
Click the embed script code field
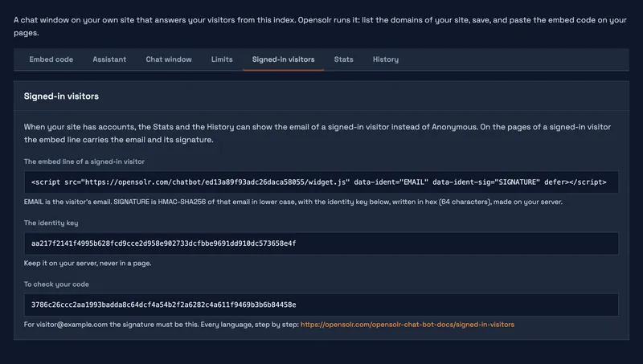pyautogui.click(x=321, y=182)
